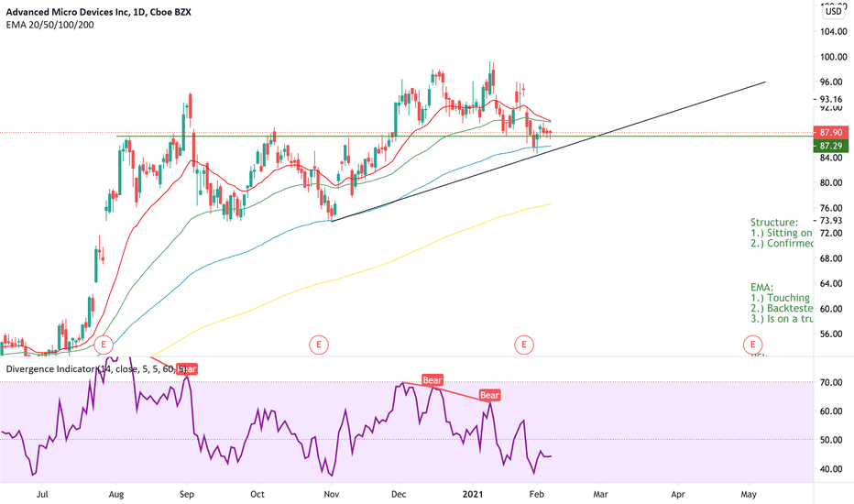
Task: Click the '1.) Touching' annotation line
Action: point(780,298)
